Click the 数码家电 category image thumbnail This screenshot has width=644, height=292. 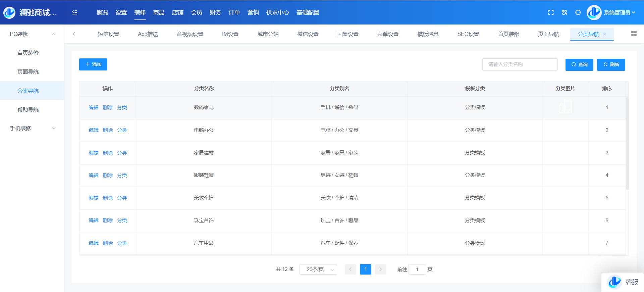click(565, 107)
